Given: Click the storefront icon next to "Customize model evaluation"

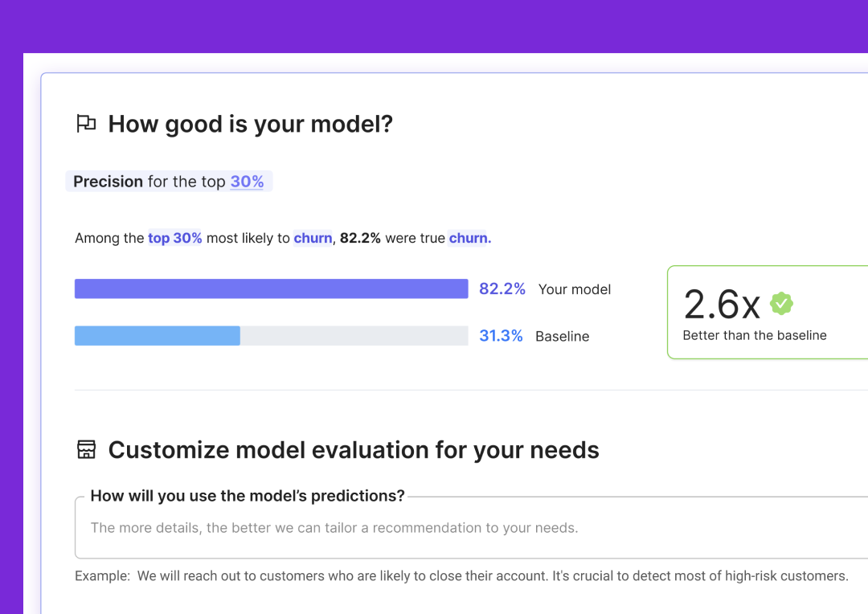Looking at the screenshot, I should tap(88, 449).
